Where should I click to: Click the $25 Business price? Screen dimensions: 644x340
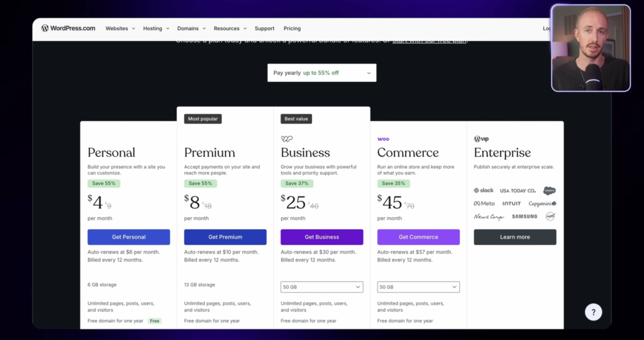[x=293, y=202]
